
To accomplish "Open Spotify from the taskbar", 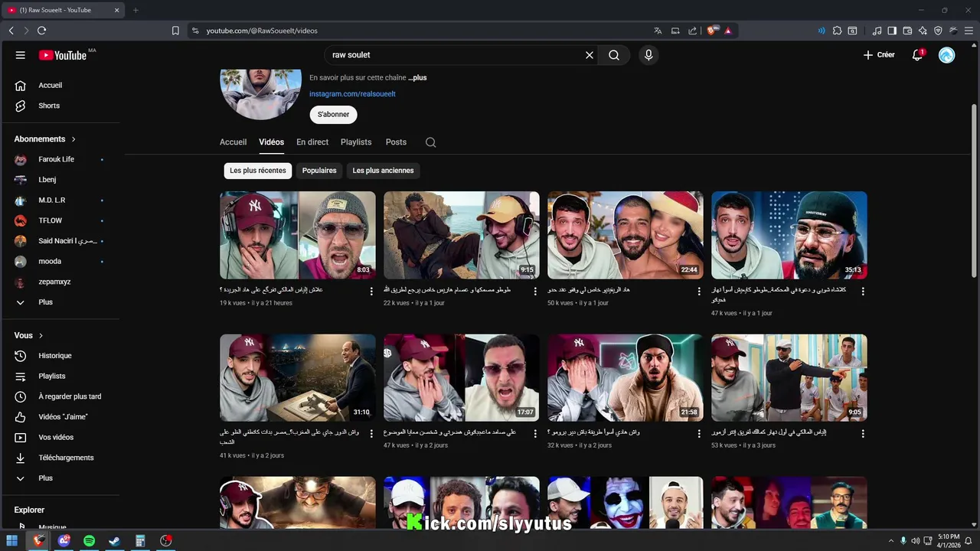I will pos(89,541).
